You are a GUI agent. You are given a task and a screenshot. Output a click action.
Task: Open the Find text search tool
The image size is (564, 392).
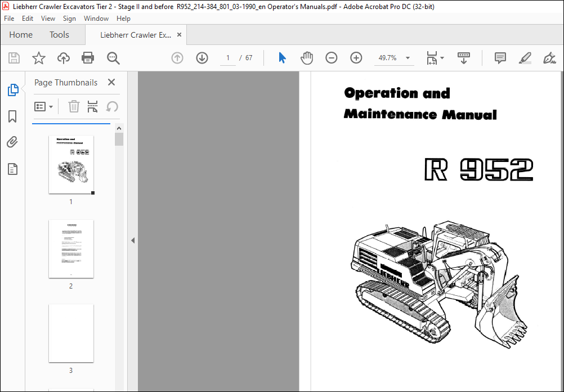pyautogui.click(x=113, y=58)
